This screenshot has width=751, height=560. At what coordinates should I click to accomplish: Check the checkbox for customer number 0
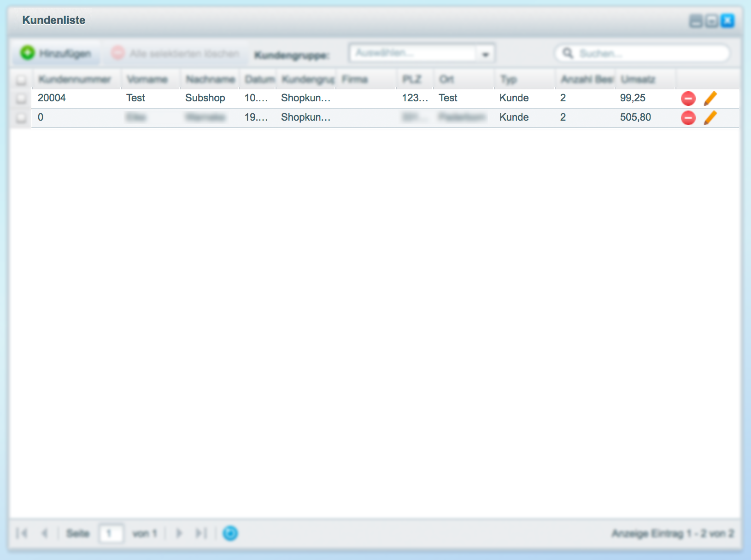click(x=21, y=118)
